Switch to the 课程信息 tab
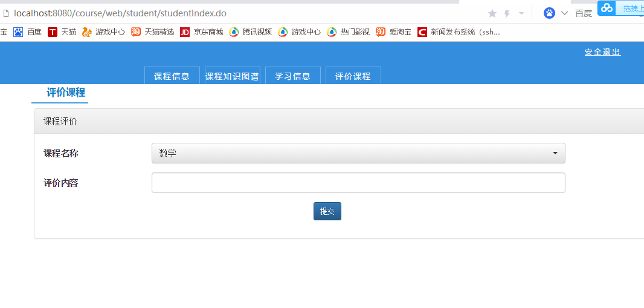 click(x=172, y=76)
